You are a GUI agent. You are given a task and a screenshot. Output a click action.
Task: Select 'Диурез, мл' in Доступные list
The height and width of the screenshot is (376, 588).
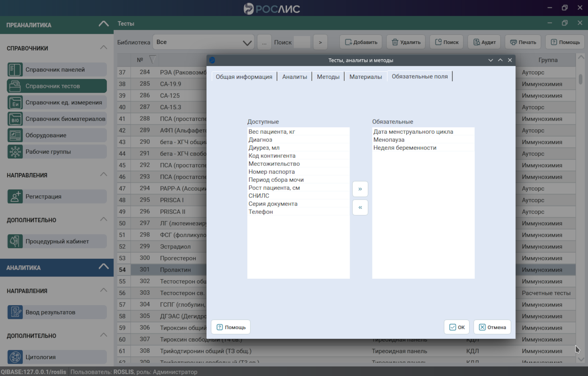tap(298, 148)
